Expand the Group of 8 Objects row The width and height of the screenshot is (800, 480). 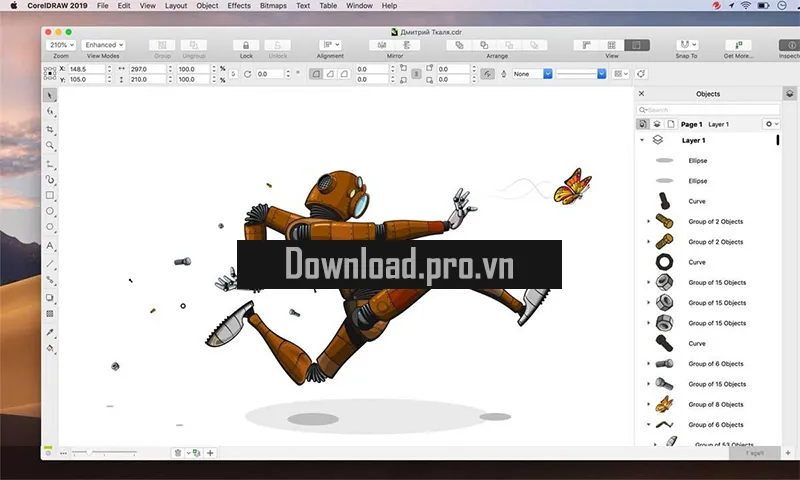pos(648,404)
